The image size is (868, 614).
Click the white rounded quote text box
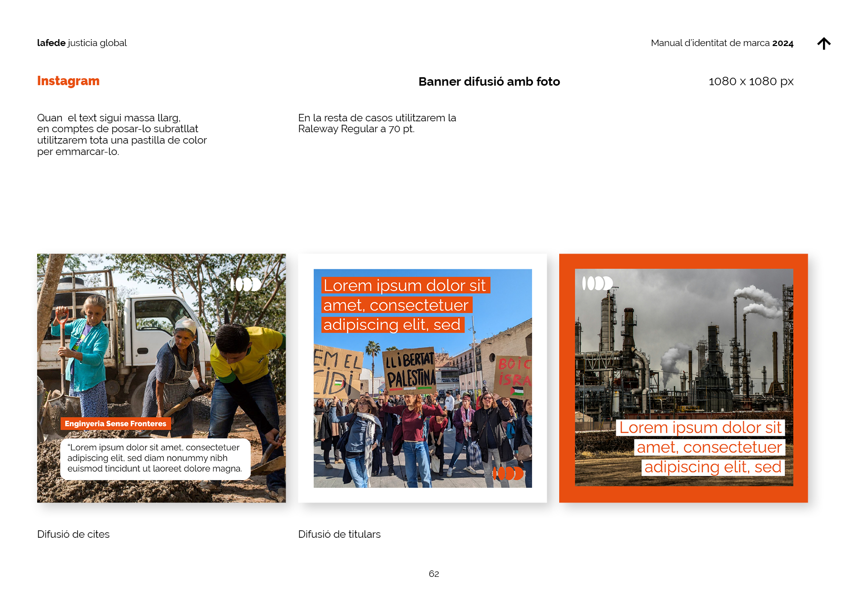pos(155,459)
